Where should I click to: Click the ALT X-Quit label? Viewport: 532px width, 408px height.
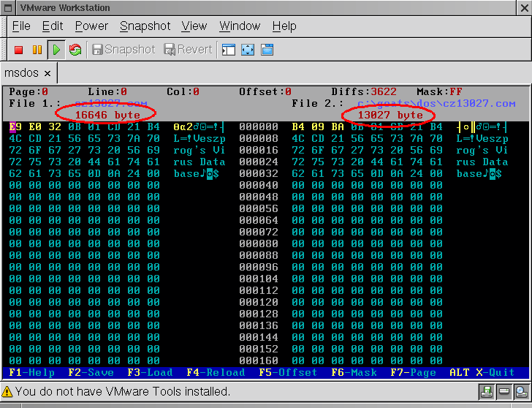[x=482, y=372]
